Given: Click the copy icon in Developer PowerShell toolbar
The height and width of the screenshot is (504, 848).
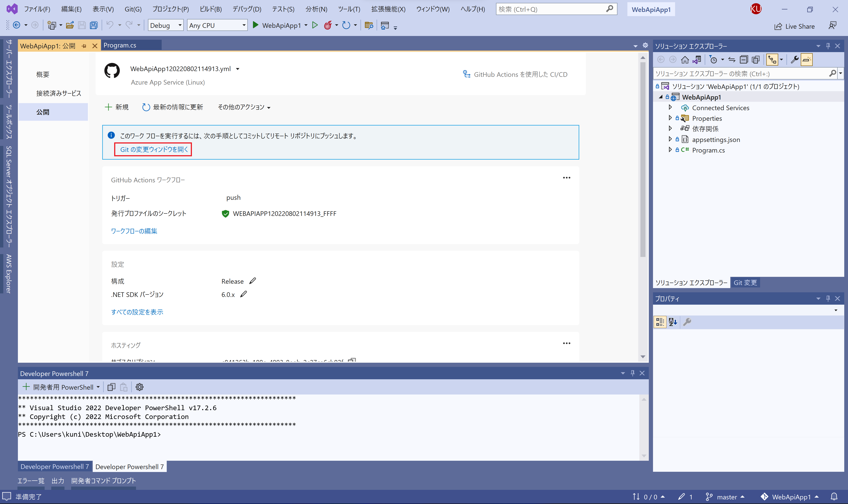Looking at the screenshot, I should (x=112, y=387).
